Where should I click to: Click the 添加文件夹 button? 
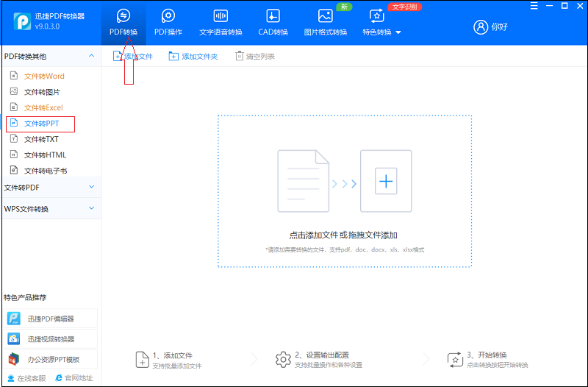193,57
